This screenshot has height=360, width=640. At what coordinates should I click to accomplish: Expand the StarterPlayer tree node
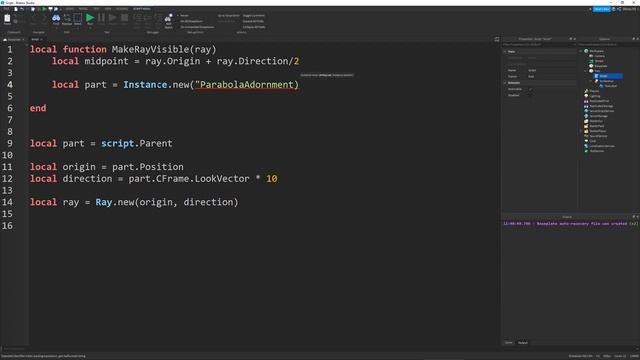pos(580,131)
